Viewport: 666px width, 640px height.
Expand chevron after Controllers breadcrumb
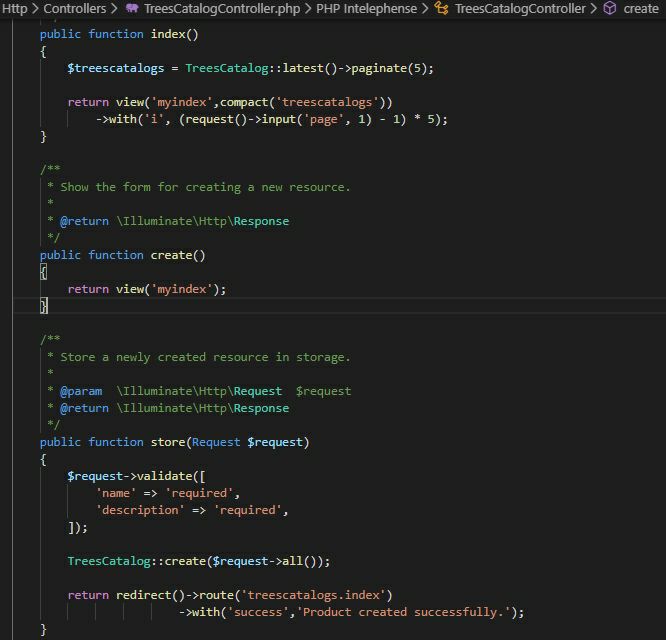pyautogui.click(x=113, y=8)
